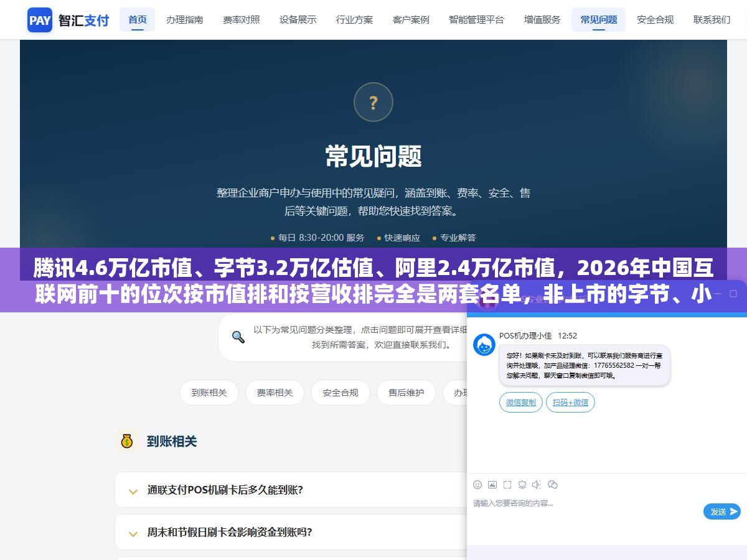Click the 常见问题 hero heading

tap(374, 156)
